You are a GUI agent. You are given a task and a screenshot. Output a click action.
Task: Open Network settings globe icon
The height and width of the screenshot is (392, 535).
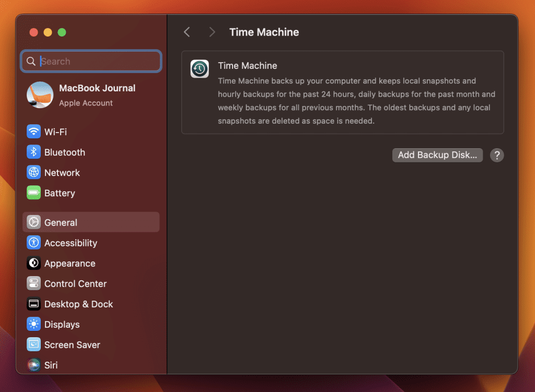tap(34, 173)
